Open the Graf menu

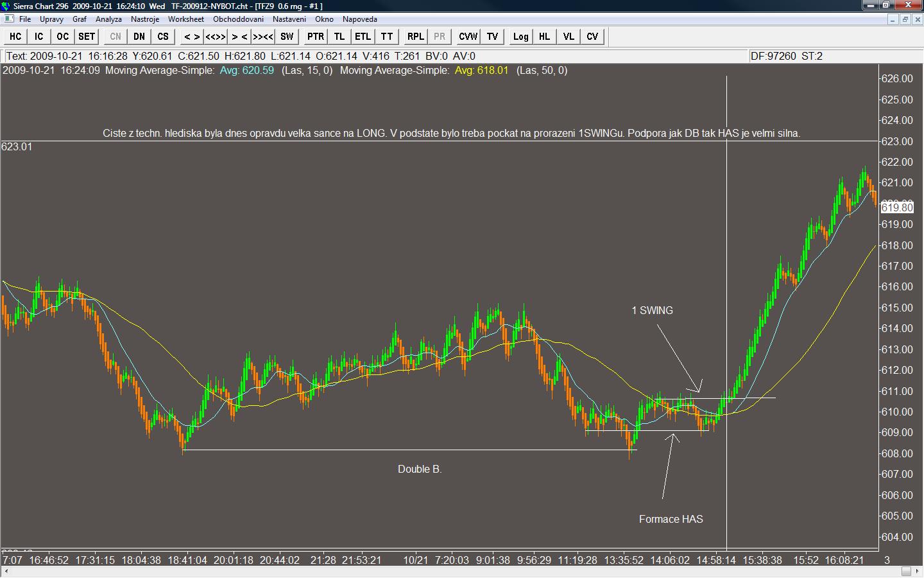click(x=80, y=19)
